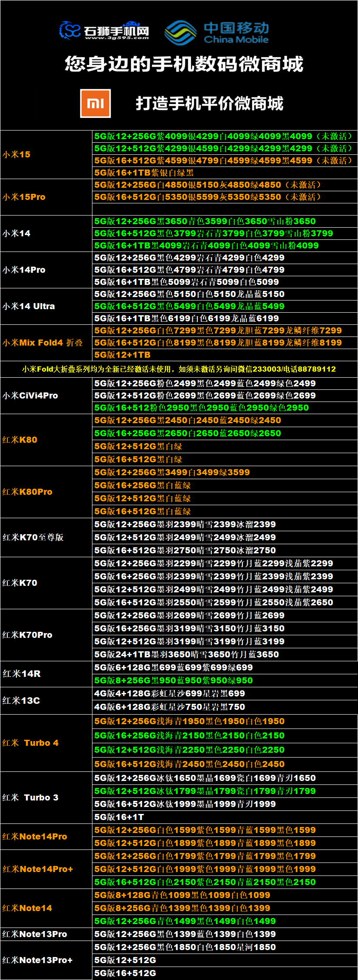This screenshot has height=980, width=358.
Task: Click the 红米14R model name cell
Action: pyautogui.click(x=46, y=674)
